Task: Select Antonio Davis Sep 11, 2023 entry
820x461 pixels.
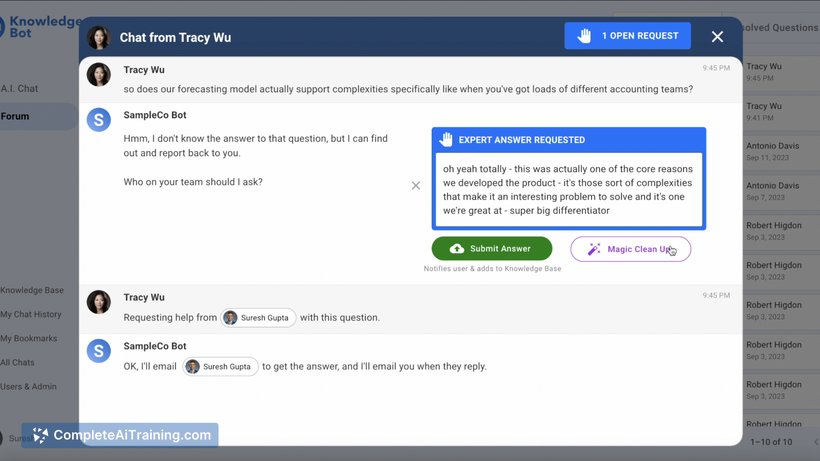Action: (781, 151)
